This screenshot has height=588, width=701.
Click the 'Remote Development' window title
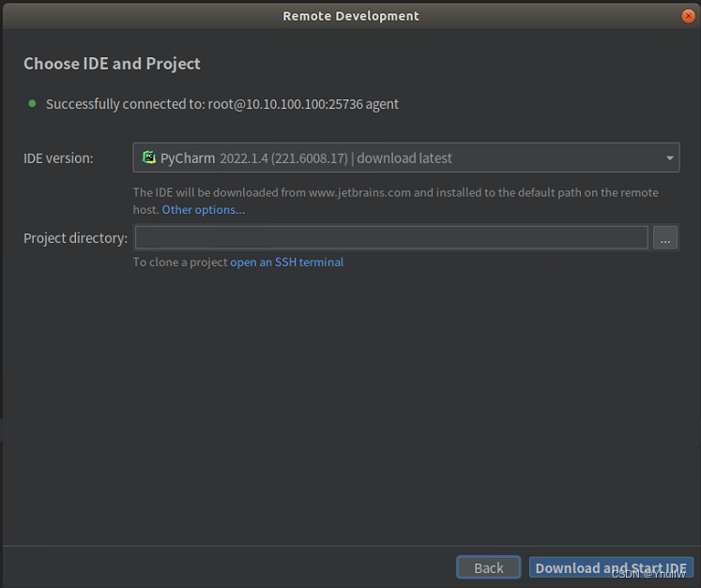pos(351,16)
